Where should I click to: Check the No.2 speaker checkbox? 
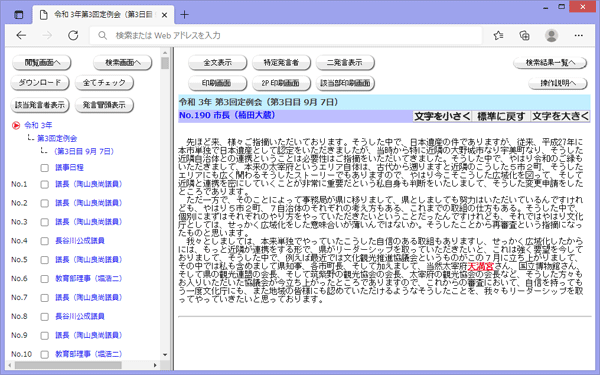(45, 203)
